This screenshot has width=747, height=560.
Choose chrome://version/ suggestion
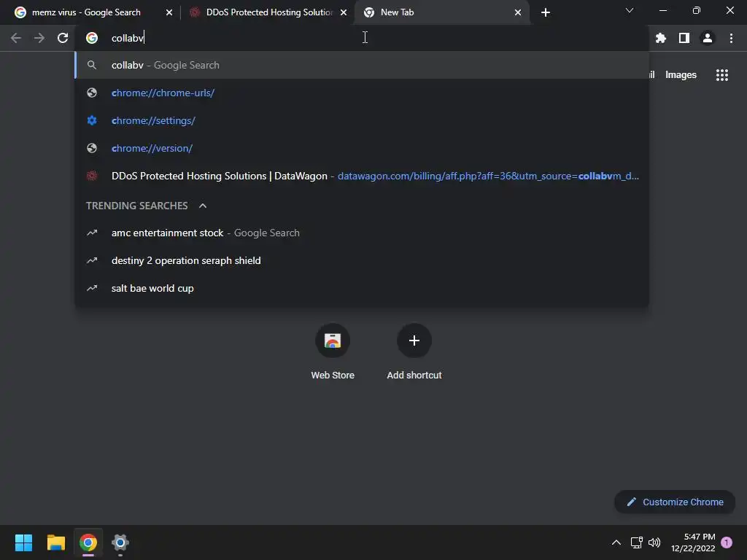362,148
